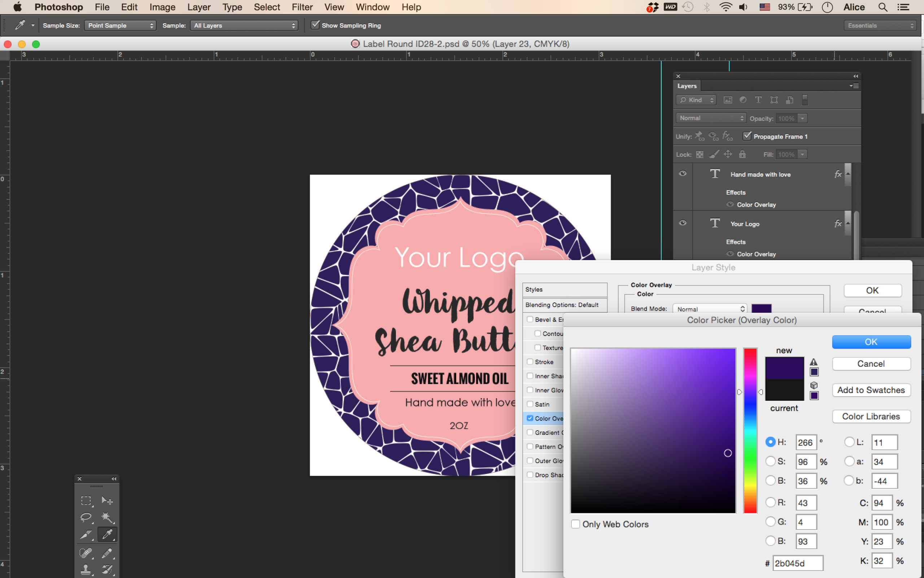Filter layers by type layers icon

pos(758,100)
